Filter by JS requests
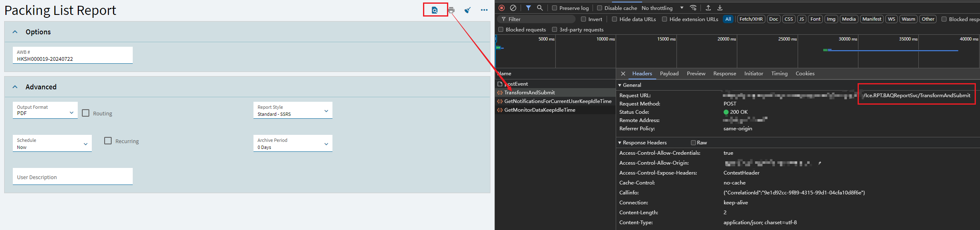 (801, 19)
